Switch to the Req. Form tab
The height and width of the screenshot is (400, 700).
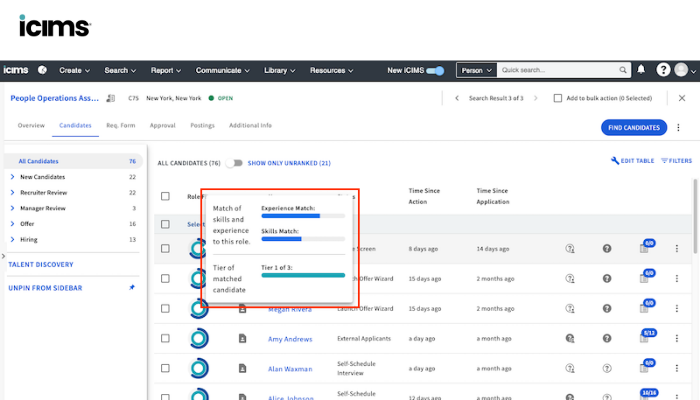click(x=121, y=125)
